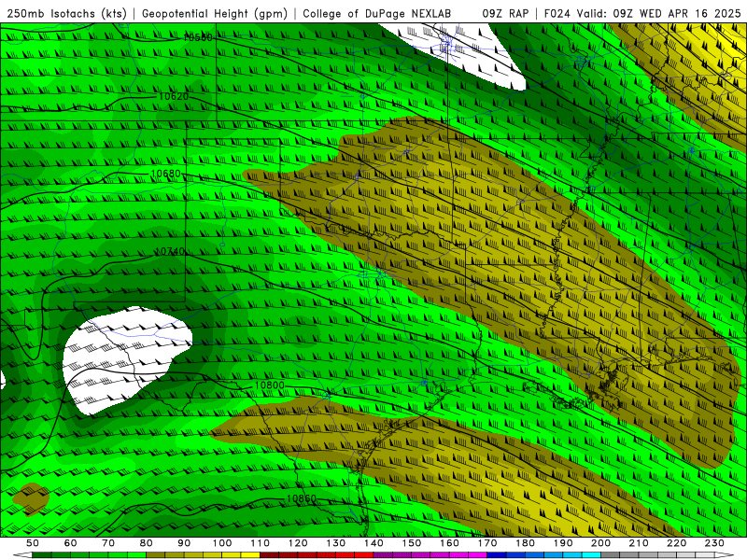Click the cyan swatch ending at 200
Image resolution: width=747 pixels, height=560 pixels.
591,554
